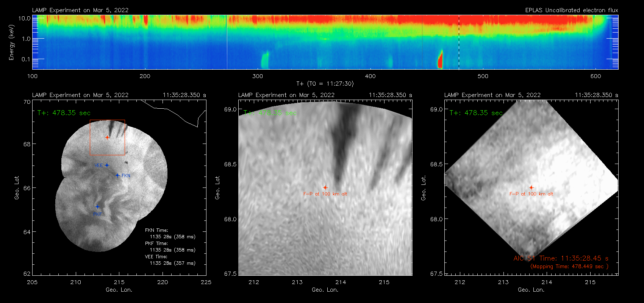This screenshot has height=303, width=644.
Task: Click the PKF Time: label
Action: (x=156, y=244)
